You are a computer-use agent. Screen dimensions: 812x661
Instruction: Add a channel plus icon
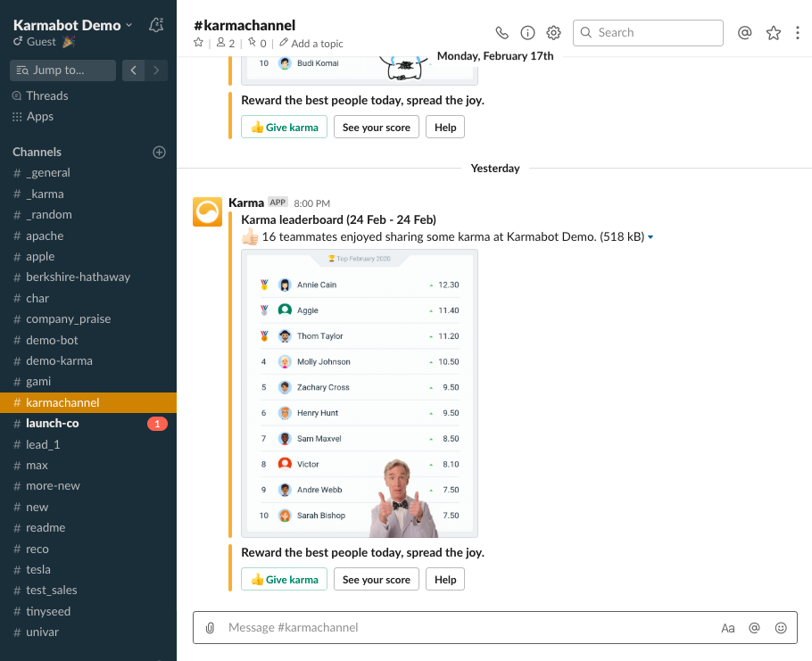tap(159, 153)
